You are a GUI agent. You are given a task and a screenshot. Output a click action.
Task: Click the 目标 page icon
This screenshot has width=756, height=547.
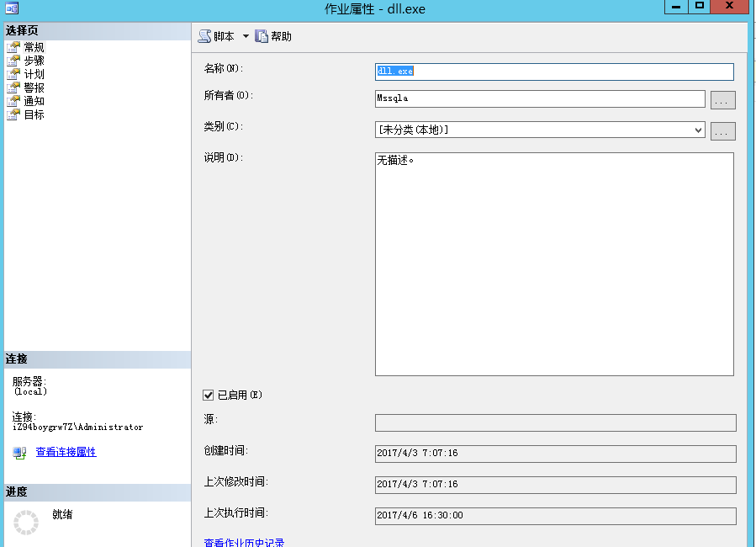13,114
